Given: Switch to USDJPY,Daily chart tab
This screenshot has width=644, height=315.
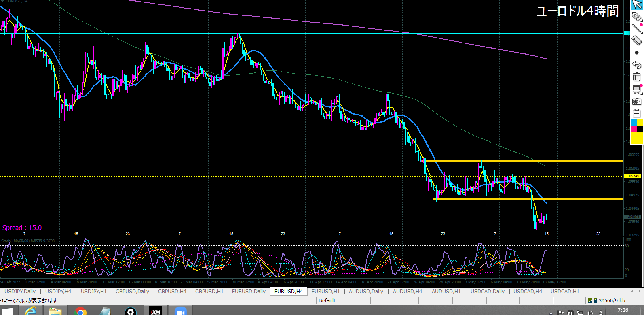Looking at the screenshot, I should pos(20,291).
